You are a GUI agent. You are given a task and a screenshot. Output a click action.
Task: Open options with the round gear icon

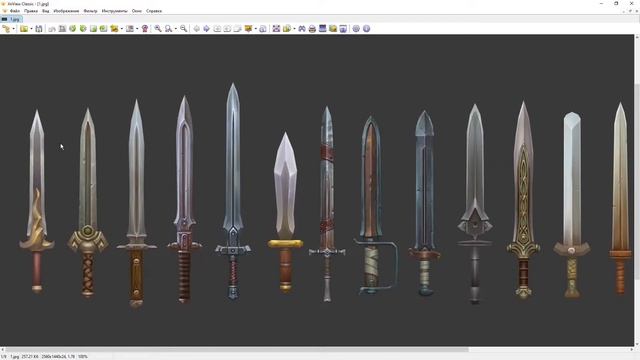356,29
